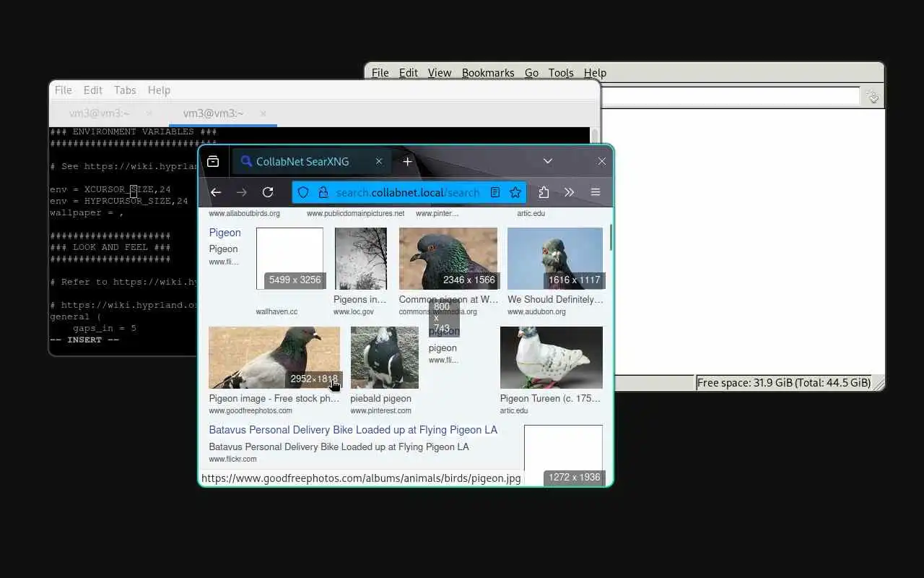
Task: View site security lock info
Action: click(323, 192)
